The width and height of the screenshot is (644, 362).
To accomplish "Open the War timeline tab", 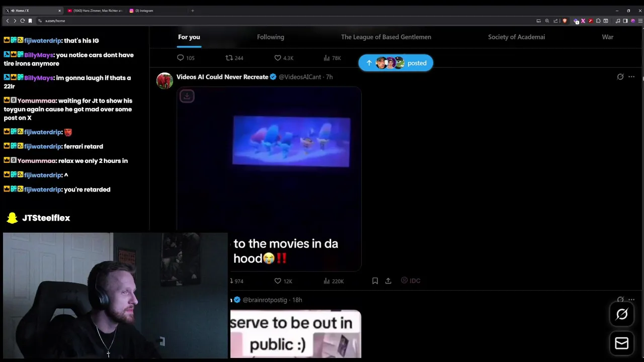I will pyautogui.click(x=608, y=37).
